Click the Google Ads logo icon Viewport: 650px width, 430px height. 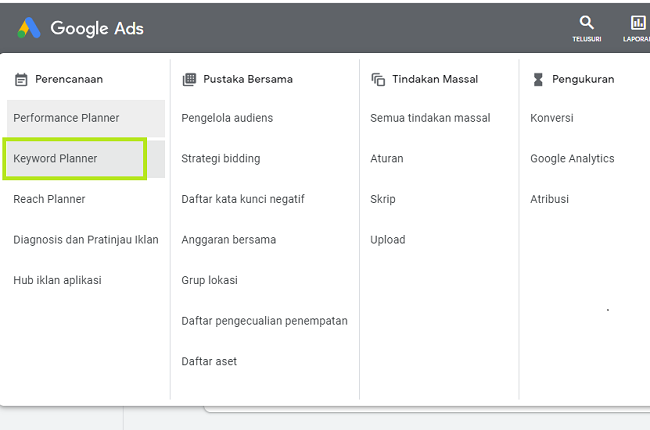[28, 28]
